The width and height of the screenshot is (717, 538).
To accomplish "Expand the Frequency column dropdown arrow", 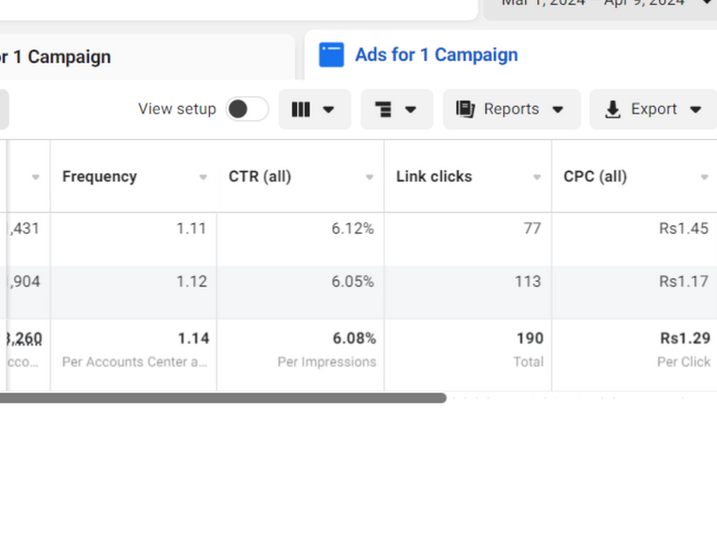I will click(x=203, y=177).
